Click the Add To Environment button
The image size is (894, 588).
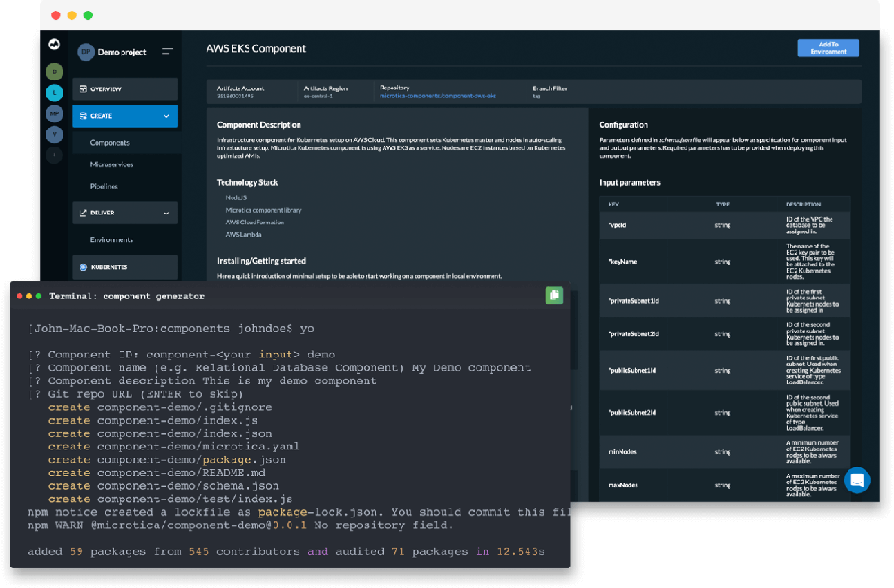point(828,48)
